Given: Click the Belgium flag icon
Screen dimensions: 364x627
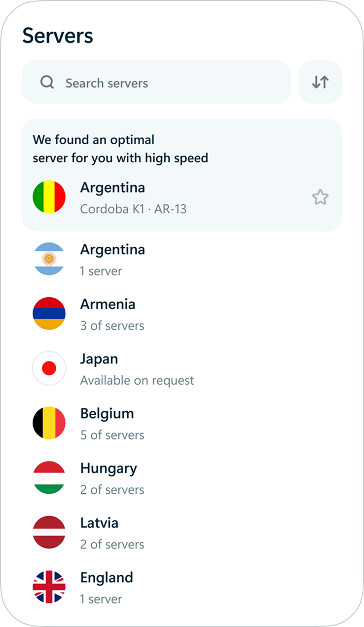Looking at the screenshot, I should pyautogui.click(x=49, y=423).
